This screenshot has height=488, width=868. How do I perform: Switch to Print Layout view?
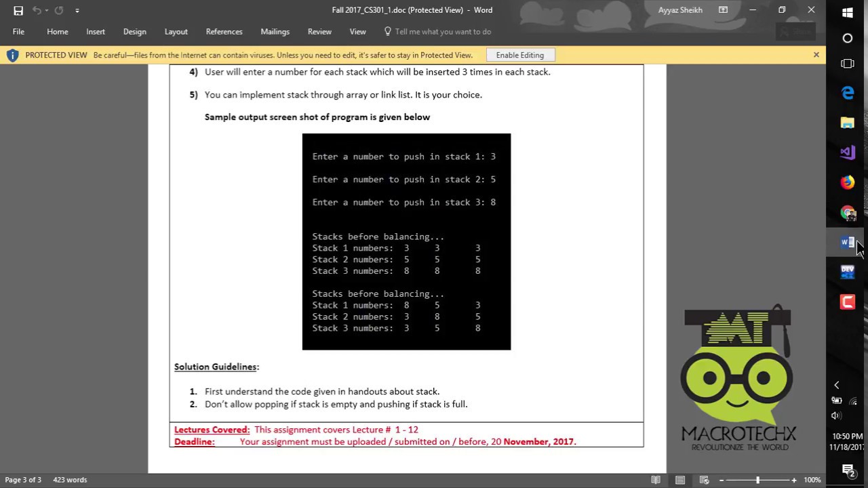click(x=680, y=480)
